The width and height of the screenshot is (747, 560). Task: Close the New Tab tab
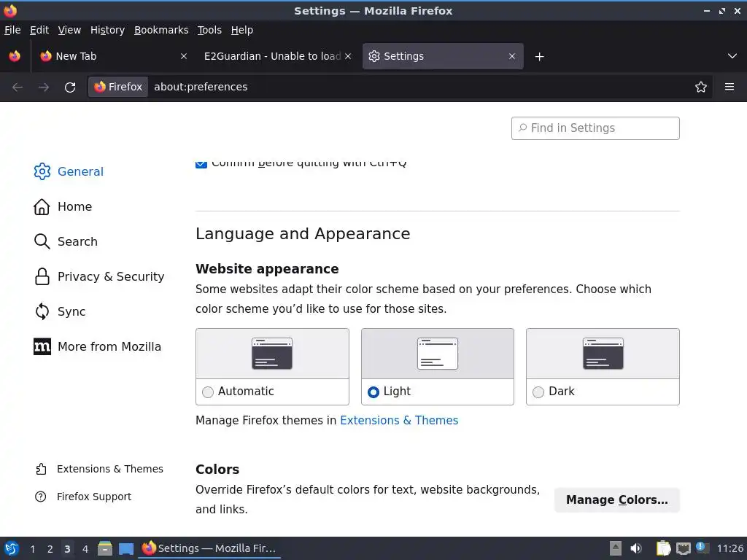183,56
